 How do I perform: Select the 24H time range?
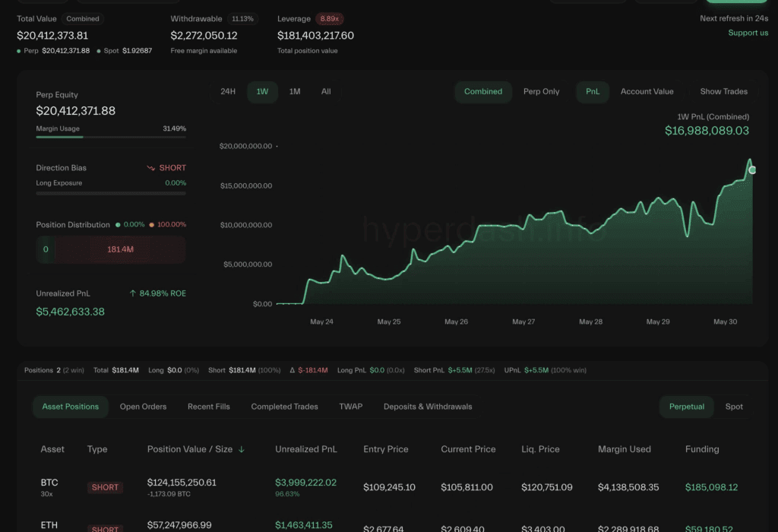pos(228,92)
